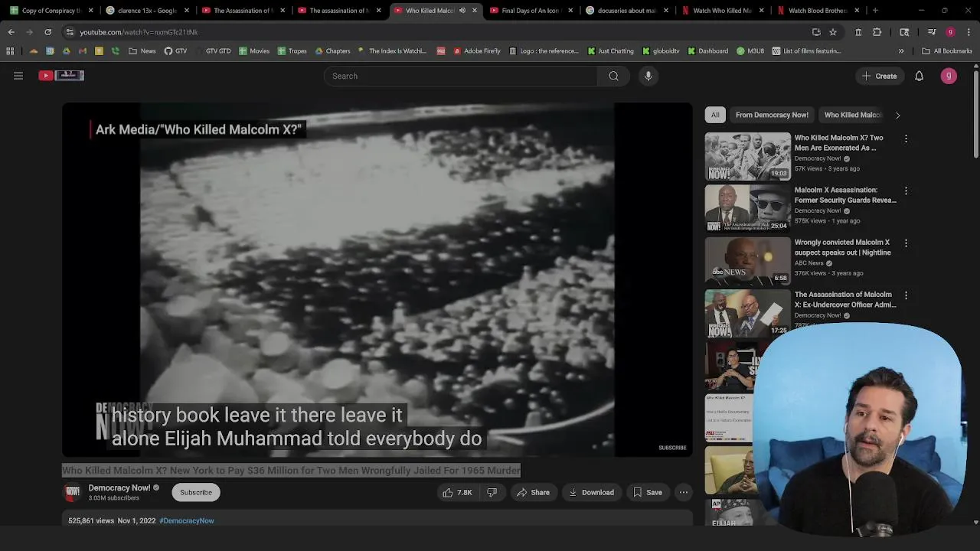
Task: Open the 'Just Chatting' bookmark
Action: [611, 51]
